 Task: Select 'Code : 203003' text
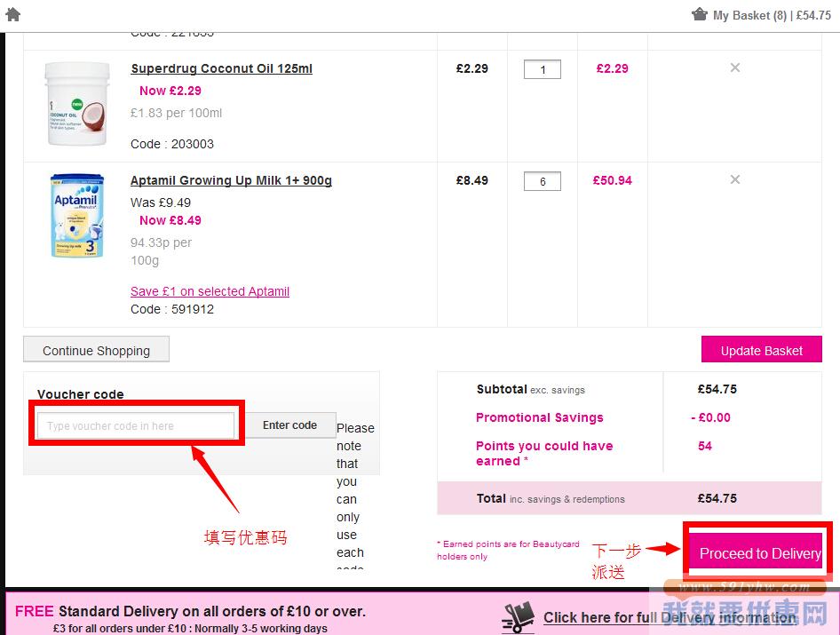[x=172, y=144]
